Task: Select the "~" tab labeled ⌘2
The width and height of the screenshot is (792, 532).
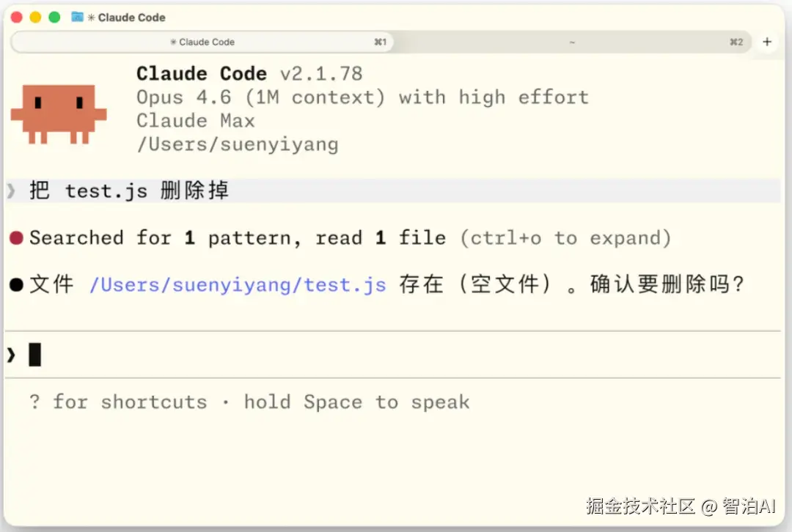Action: pyautogui.click(x=572, y=42)
